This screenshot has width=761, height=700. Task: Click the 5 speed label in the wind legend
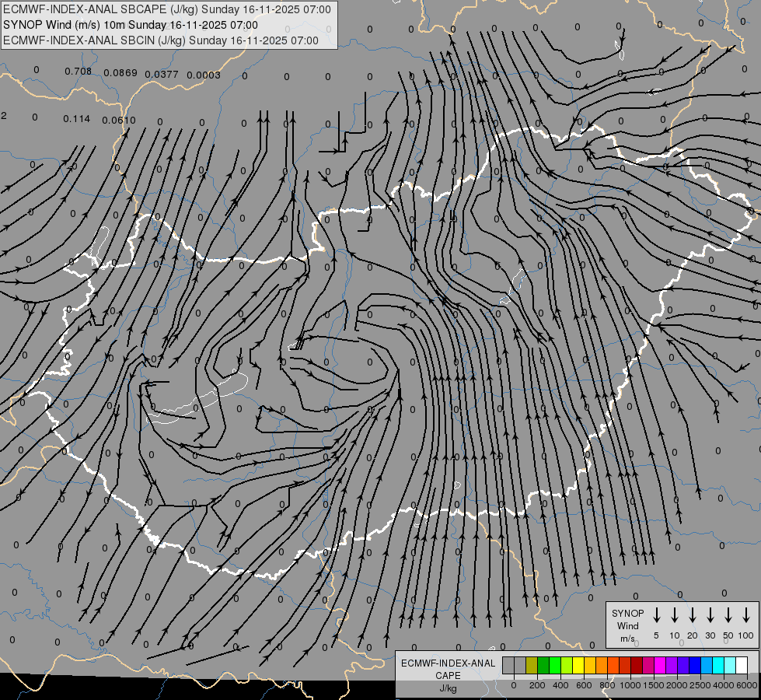click(x=656, y=635)
